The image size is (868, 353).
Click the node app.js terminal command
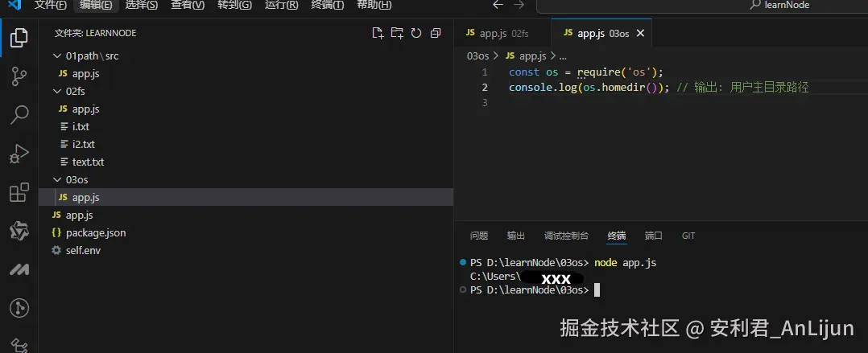click(x=625, y=263)
